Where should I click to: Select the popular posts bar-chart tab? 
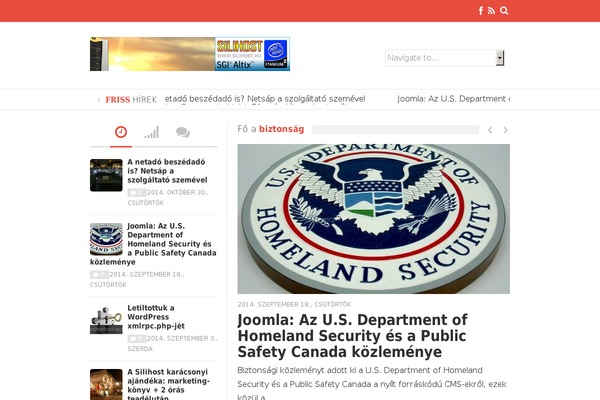point(152,132)
